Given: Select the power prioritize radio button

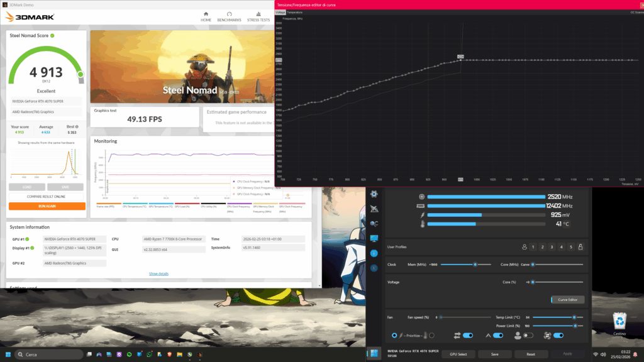Looking at the screenshot, I should click(x=394, y=336).
